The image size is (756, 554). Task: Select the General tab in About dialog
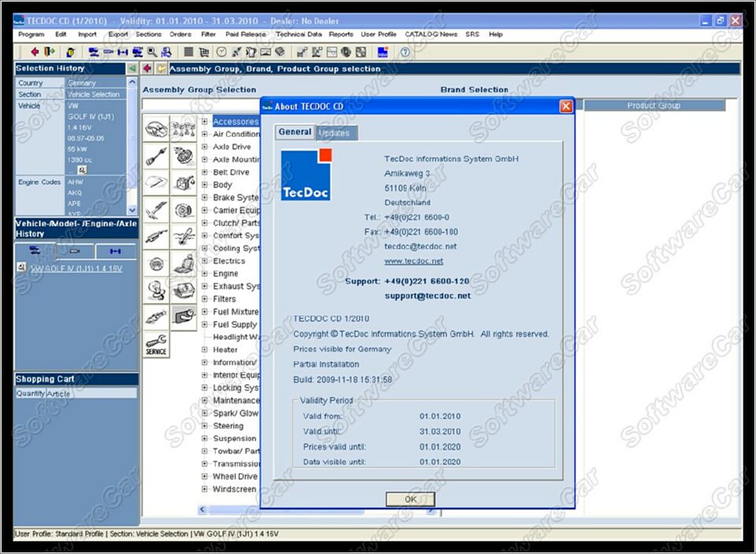(x=294, y=132)
